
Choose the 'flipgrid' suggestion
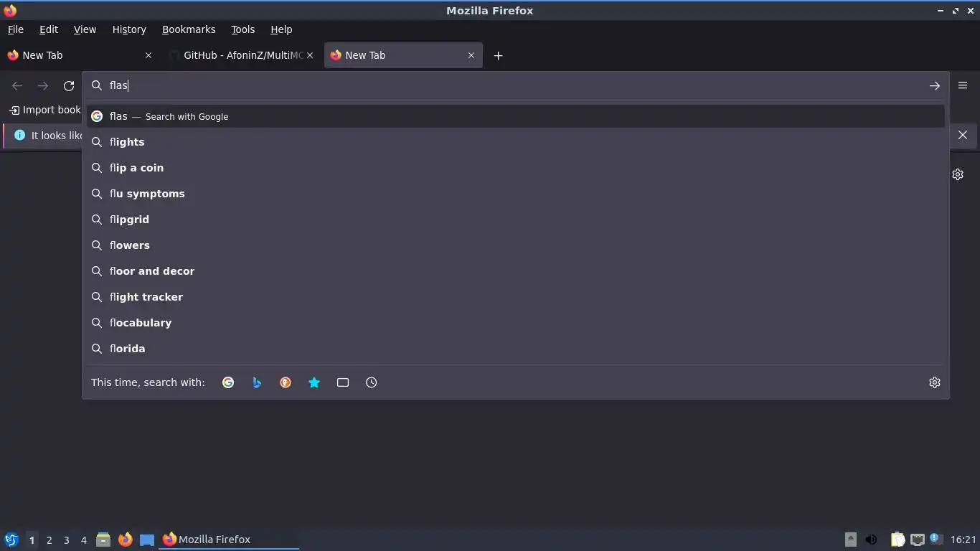tap(515, 220)
